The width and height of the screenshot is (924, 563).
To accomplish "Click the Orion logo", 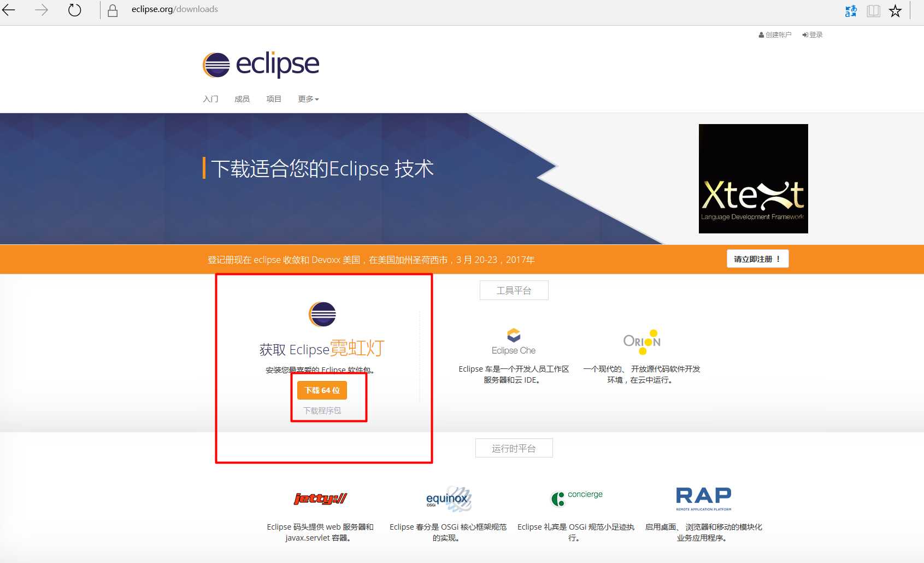I will pos(642,342).
